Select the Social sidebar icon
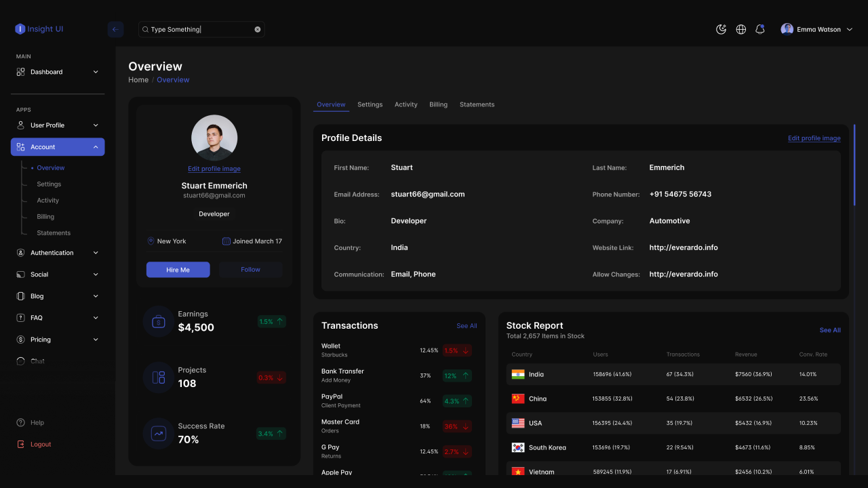The width and height of the screenshot is (868, 488). [x=21, y=274]
